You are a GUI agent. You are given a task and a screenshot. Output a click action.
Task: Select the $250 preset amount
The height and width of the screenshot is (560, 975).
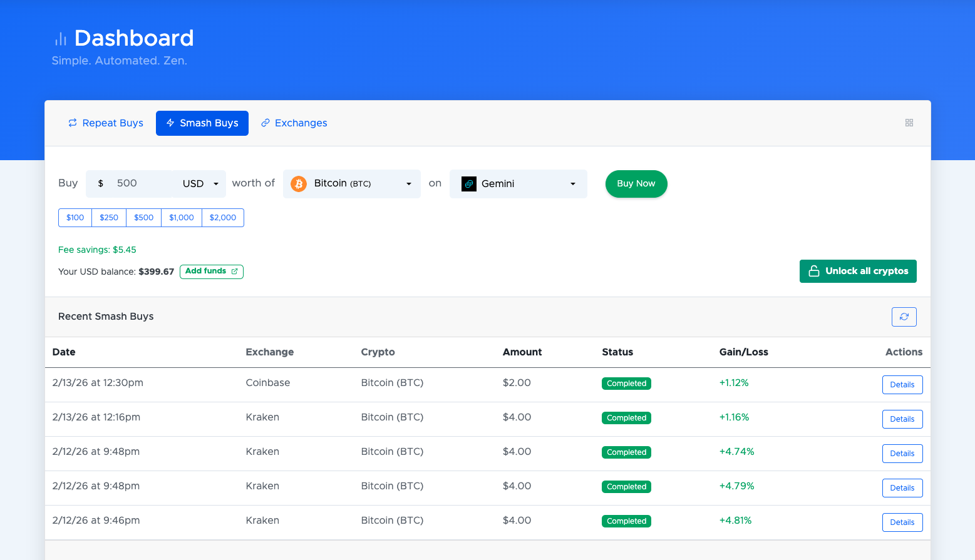109,218
